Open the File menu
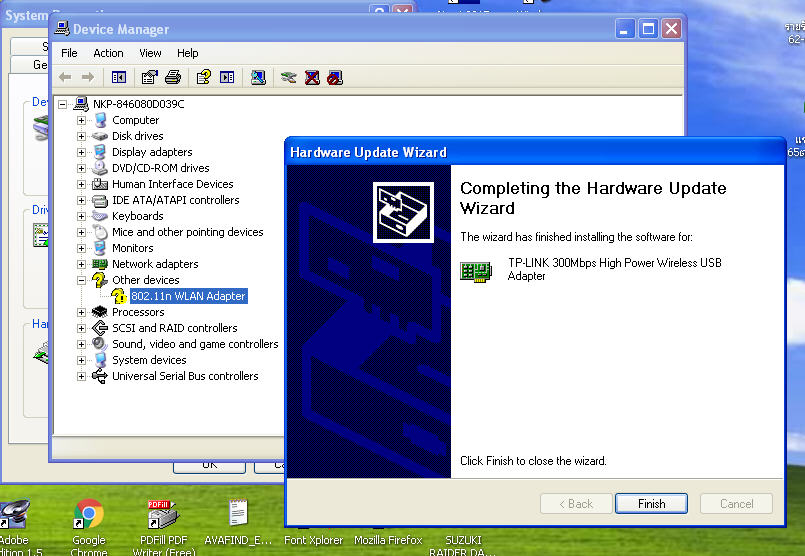The image size is (805, 556). tap(69, 53)
